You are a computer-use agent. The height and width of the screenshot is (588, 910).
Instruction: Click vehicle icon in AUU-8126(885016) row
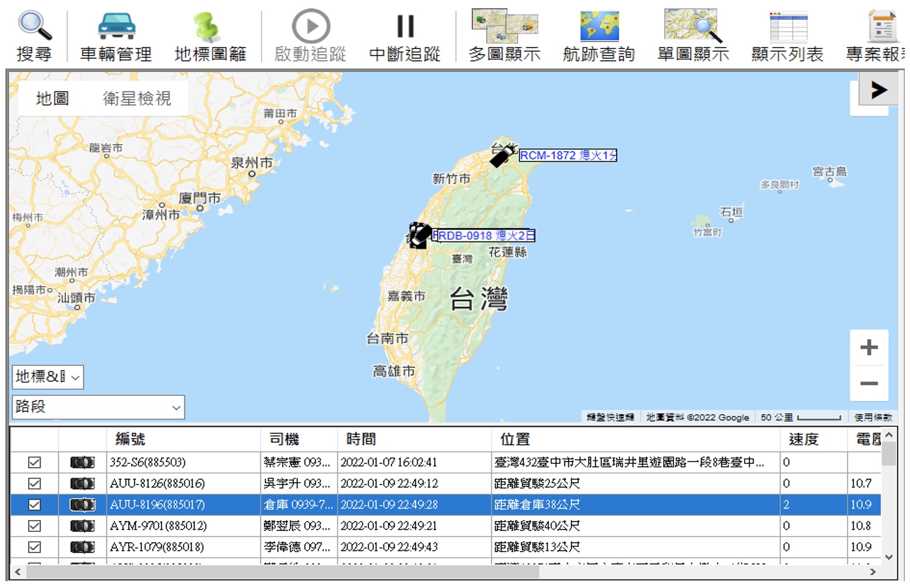click(x=82, y=483)
